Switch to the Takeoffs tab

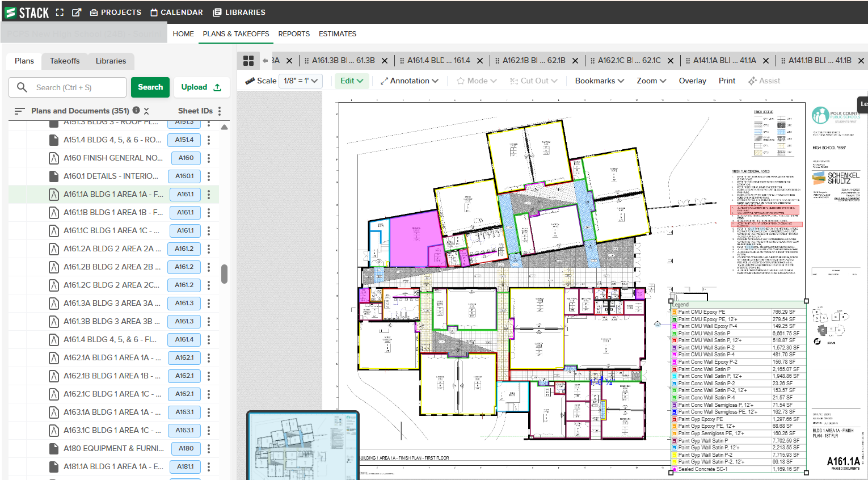pos(65,61)
